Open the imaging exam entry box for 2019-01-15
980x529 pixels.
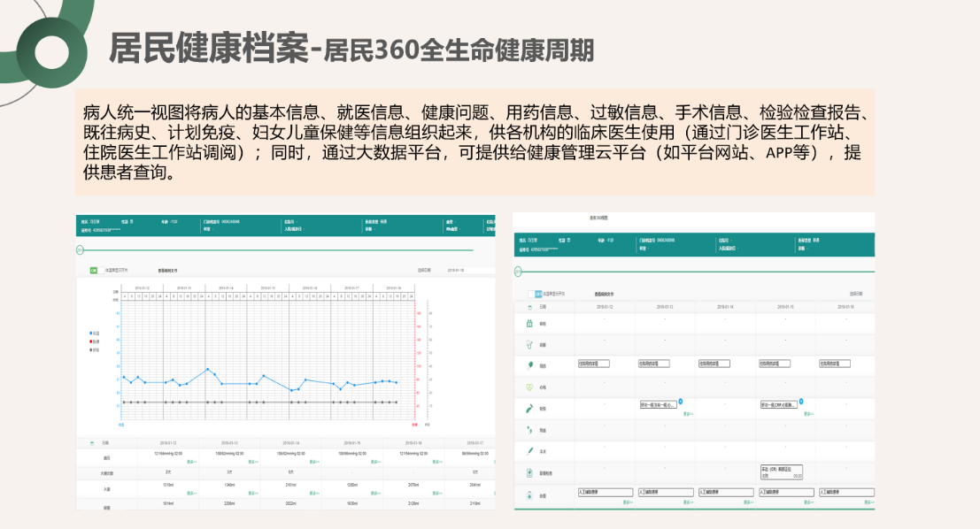[781, 472]
